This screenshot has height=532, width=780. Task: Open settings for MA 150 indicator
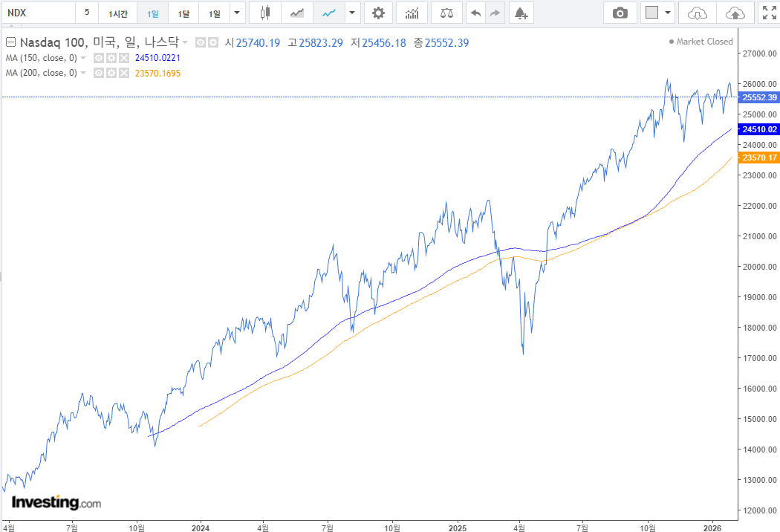pyautogui.click(x=111, y=58)
